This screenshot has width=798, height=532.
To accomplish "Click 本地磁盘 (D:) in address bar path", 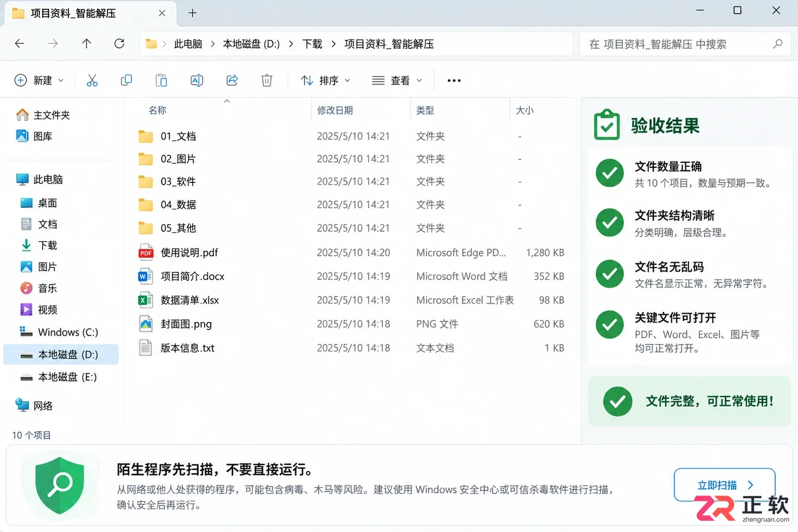I will point(251,44).
